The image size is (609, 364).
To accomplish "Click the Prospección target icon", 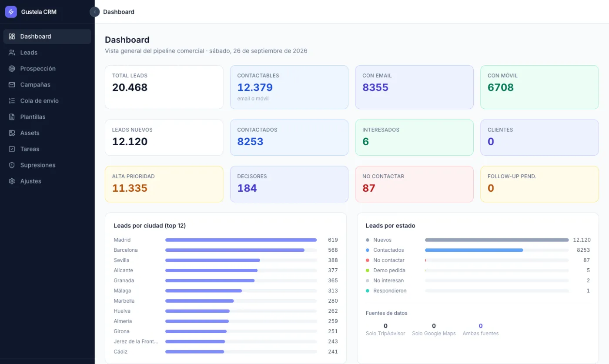I will point(12,69).
